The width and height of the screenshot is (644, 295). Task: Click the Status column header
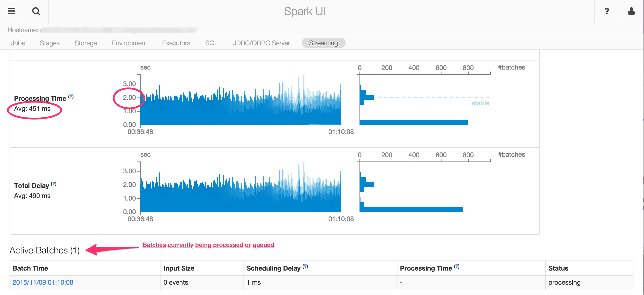[x=558, y=268]
